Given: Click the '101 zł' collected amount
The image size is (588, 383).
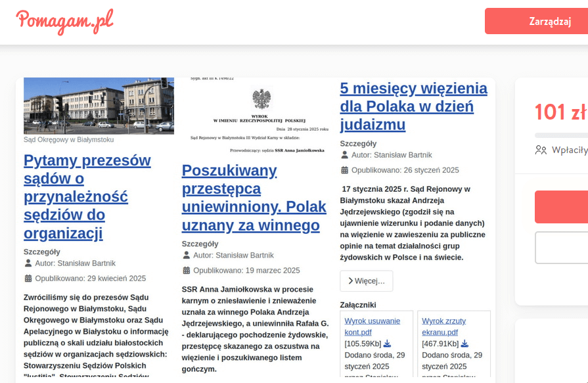Looking at the screenshot, I should click(560, 112).
